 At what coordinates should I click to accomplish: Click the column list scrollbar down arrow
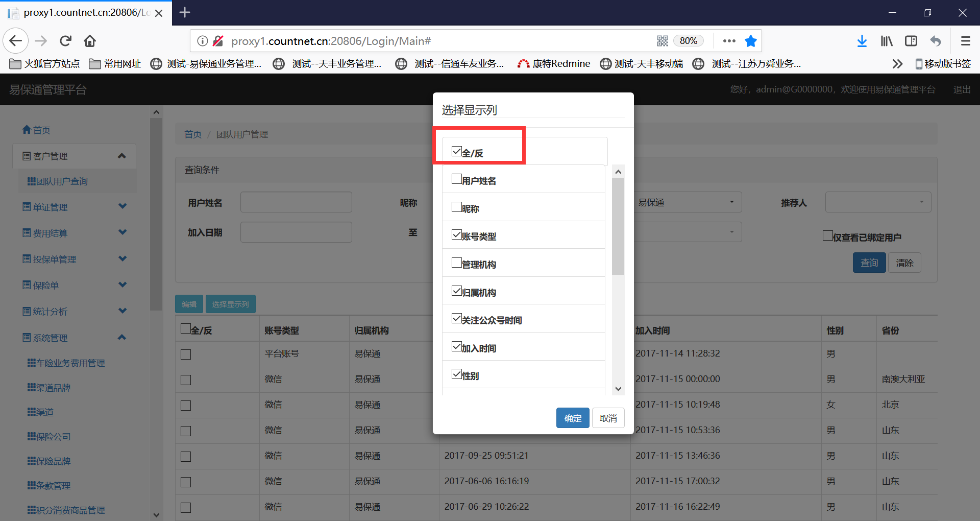(x=618, y=389)
